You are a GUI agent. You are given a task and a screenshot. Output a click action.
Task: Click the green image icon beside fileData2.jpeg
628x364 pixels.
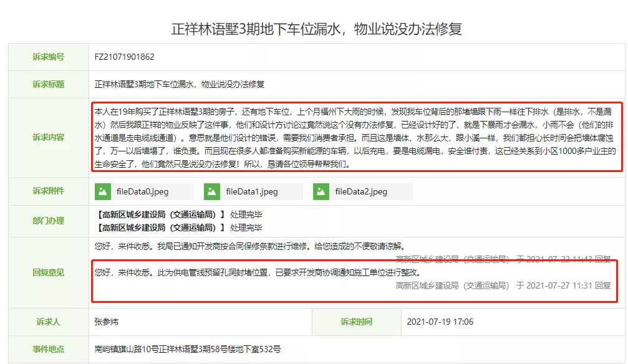click(321, 191)
